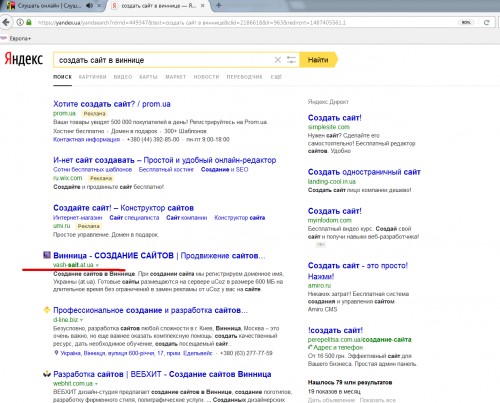The height and width of the screenshot is (403, 500).
Task: Open Сайт специалиста sitelink
Action: pyautogui.click(x=134, y=218)
